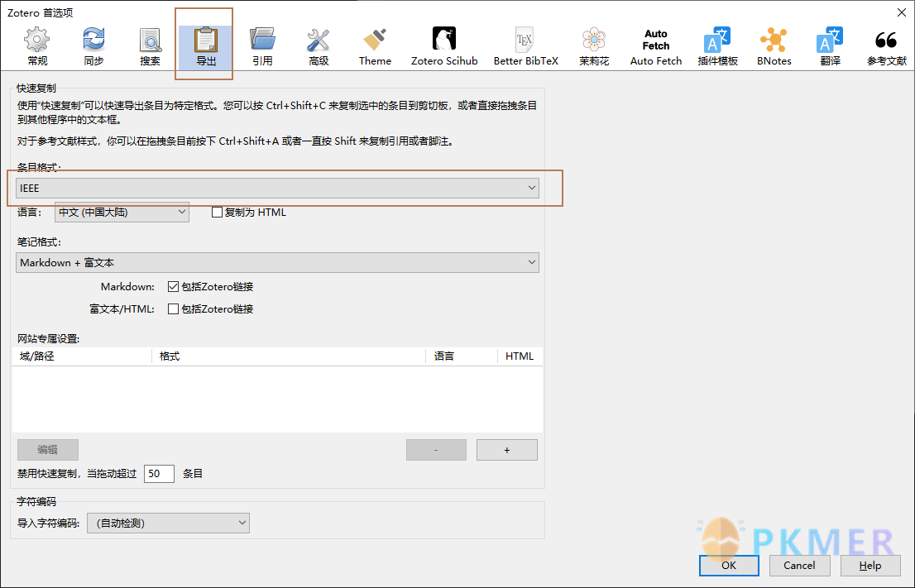Toggle the 复制为 HTML checkbox
Screen dimensions: 915x588
point(217,213)
